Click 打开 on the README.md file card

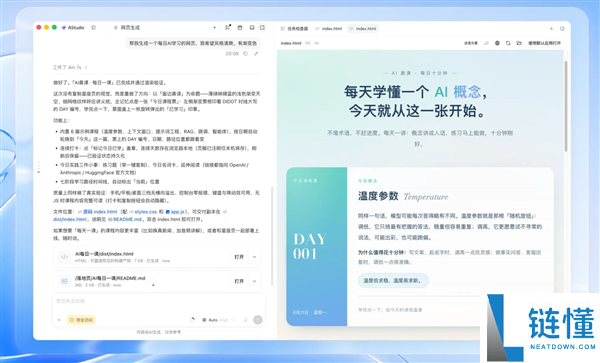[x=239, y=281]
